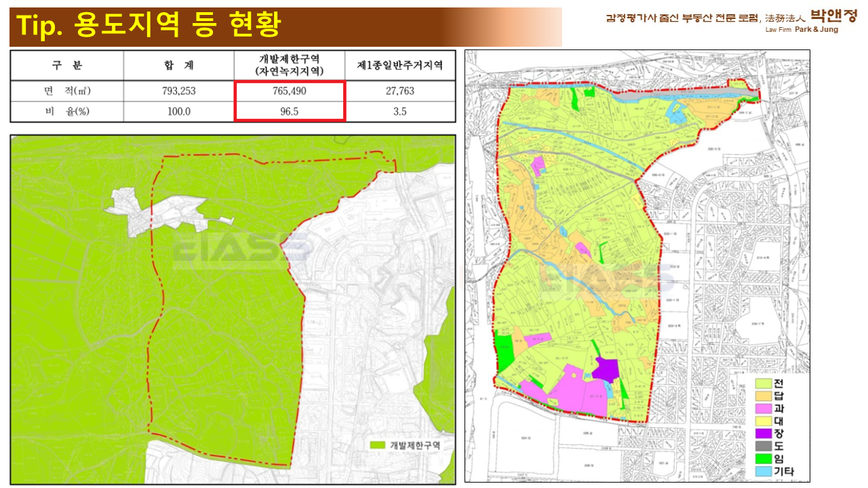Select the 합계 column header
This screenshot has width=868, height=488.
tap(179, 66)
